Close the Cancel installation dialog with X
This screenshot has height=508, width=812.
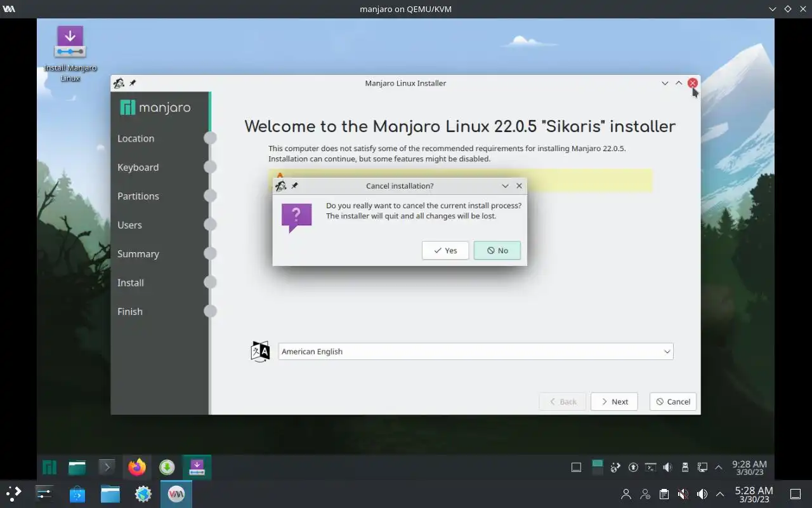[x=520, y=186]
